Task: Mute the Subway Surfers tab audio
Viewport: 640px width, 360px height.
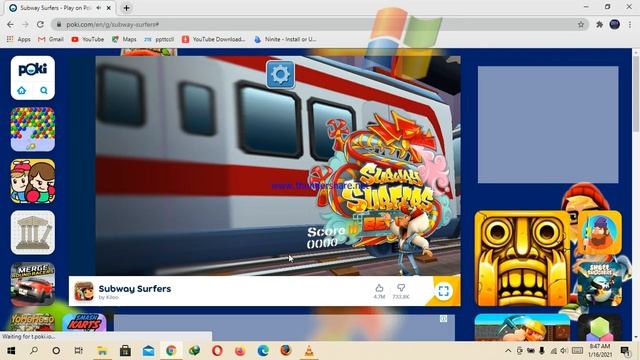Action: pos(98,8)
